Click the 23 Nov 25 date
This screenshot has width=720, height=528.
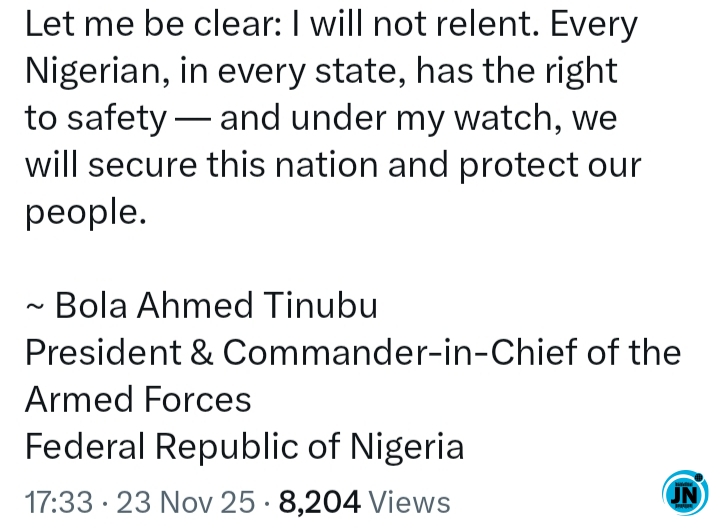pos(185,500)
